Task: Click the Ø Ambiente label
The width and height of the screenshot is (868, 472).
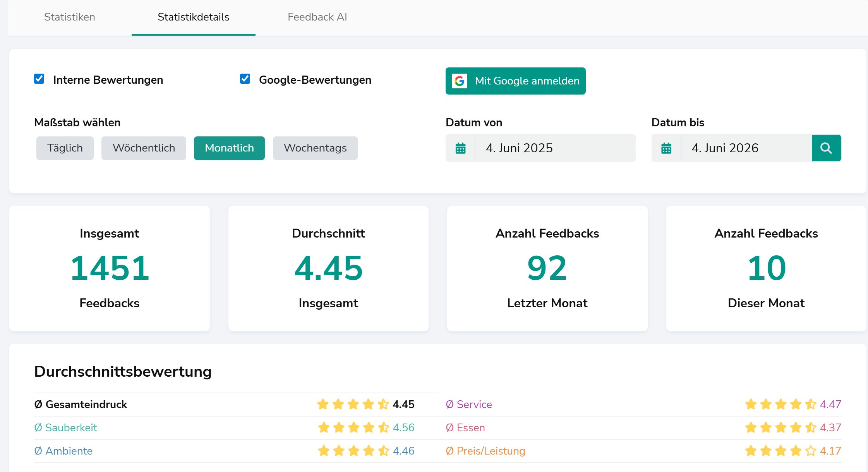Action: (x=63, y=451)
